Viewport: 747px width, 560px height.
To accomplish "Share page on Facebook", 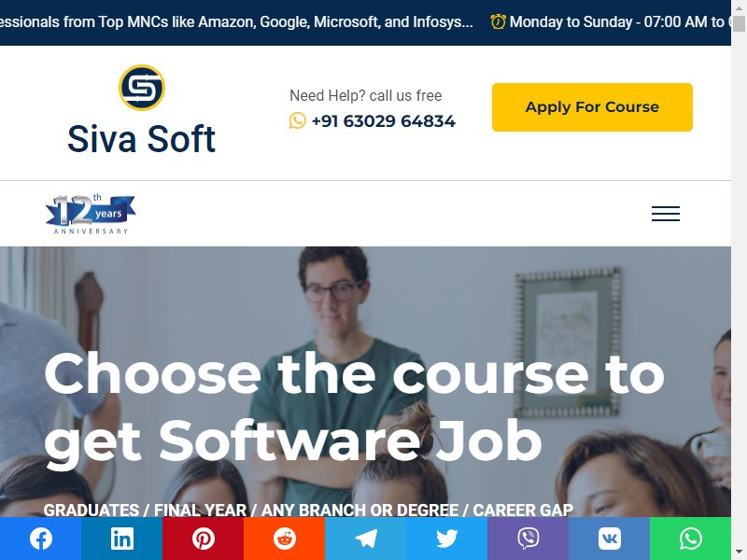I will click(40, 539).
